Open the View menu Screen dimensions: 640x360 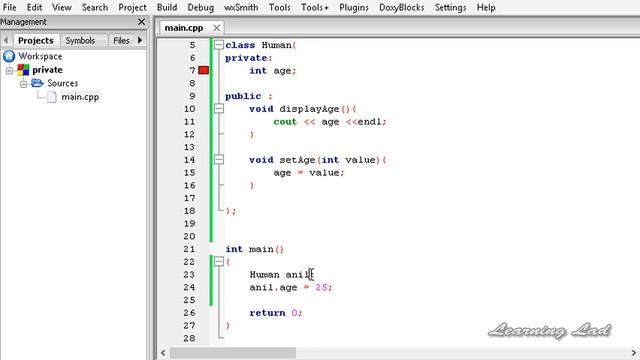pyautogui.click(x=62, y=7)
